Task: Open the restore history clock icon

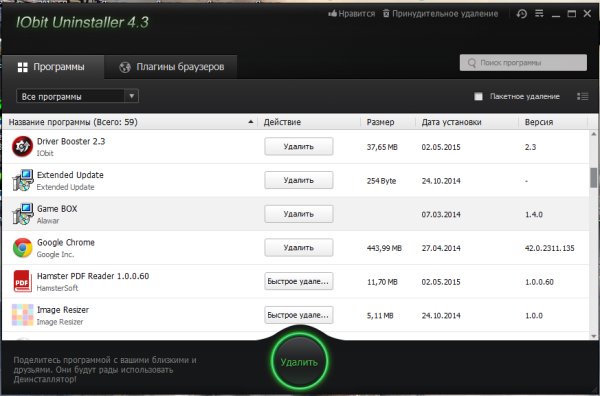Action: pos(522,14)
